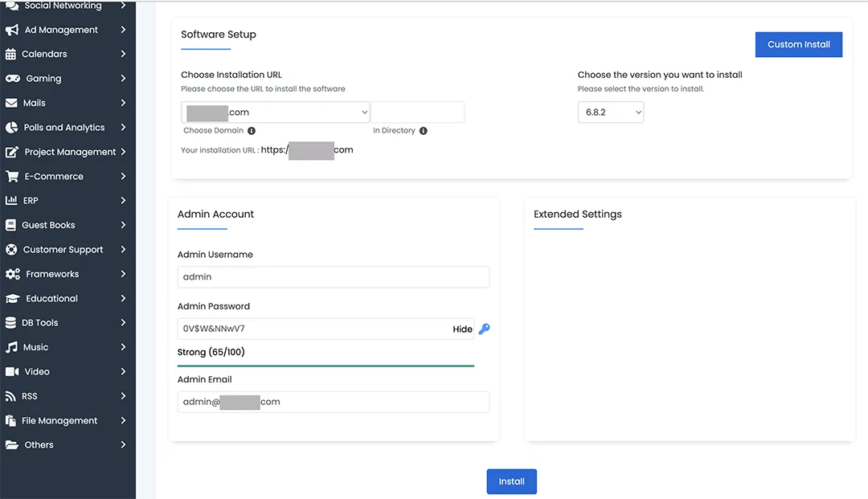Expand the Ad Management category chevron
Image resolution: width=868 pixels, height=499 pixels.
123,30
